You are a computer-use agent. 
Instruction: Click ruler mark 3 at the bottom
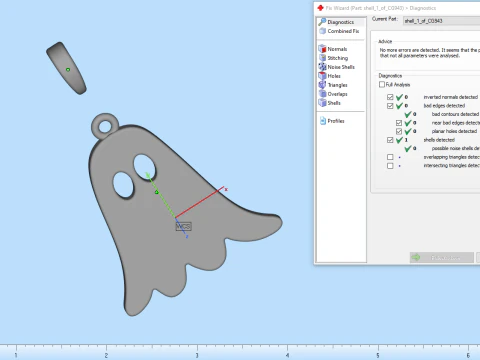(197, 356)
